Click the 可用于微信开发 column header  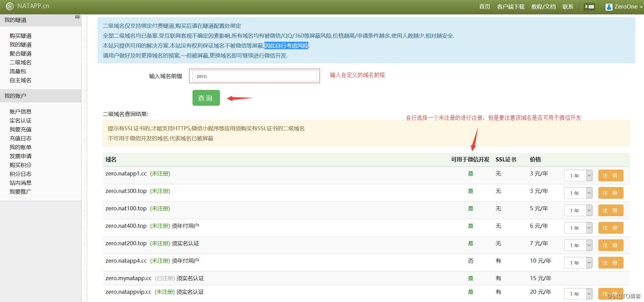[470, 159]
